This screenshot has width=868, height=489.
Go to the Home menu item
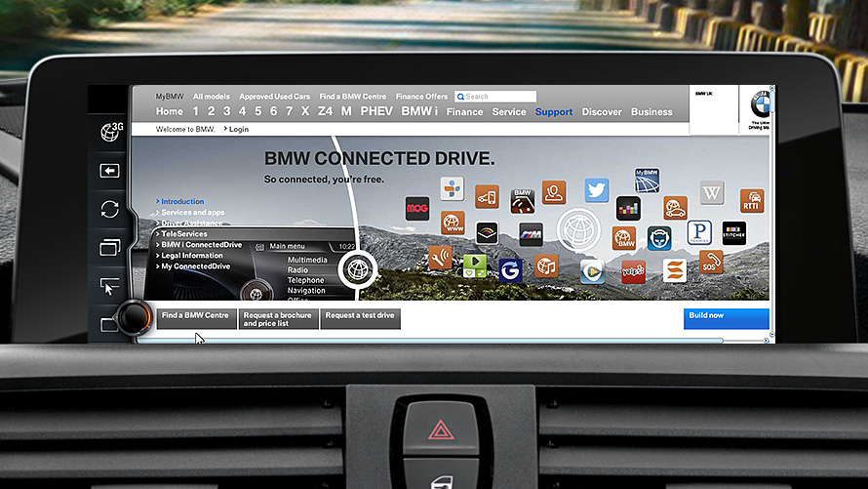pos(170,111)
